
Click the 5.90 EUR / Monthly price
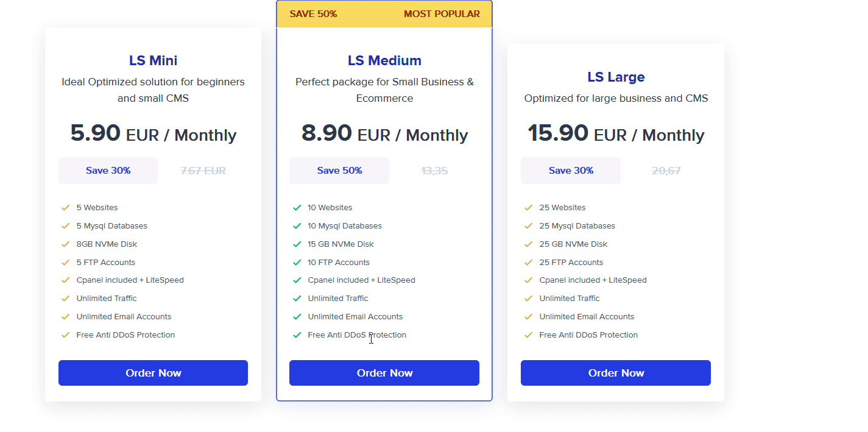tap(153, 134)
